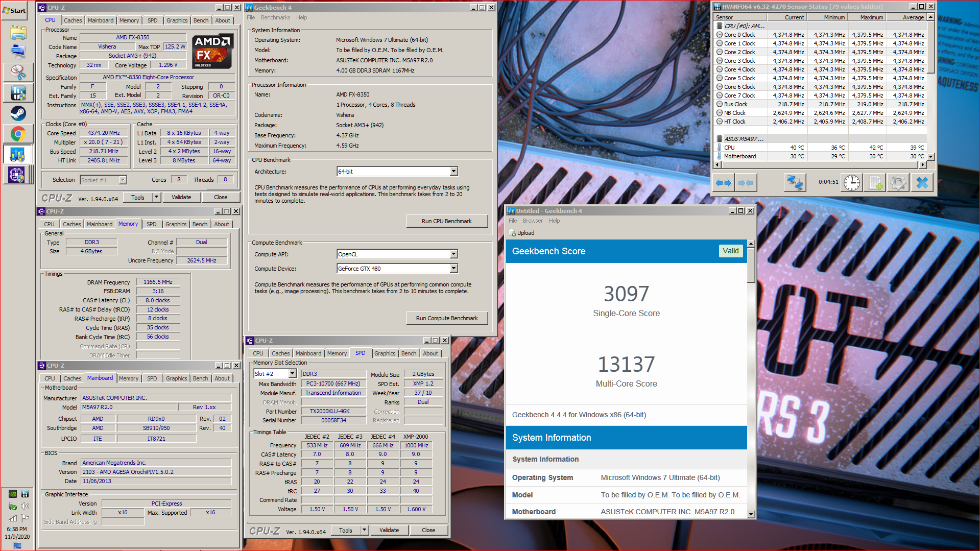Click the Average column header in HWiNFO
Viewport: 980px width, 551px height.
pyautogui.click(x=907, y=17)
